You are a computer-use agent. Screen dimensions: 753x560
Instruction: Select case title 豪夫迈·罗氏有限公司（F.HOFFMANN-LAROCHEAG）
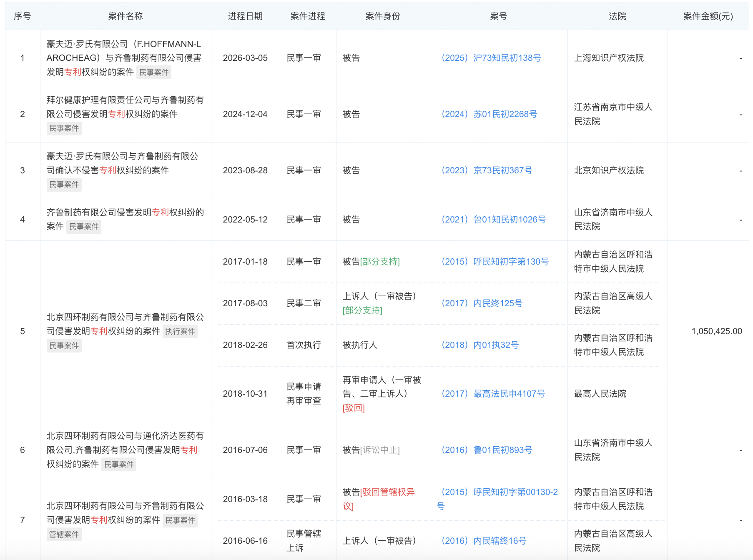coord(124,58)
